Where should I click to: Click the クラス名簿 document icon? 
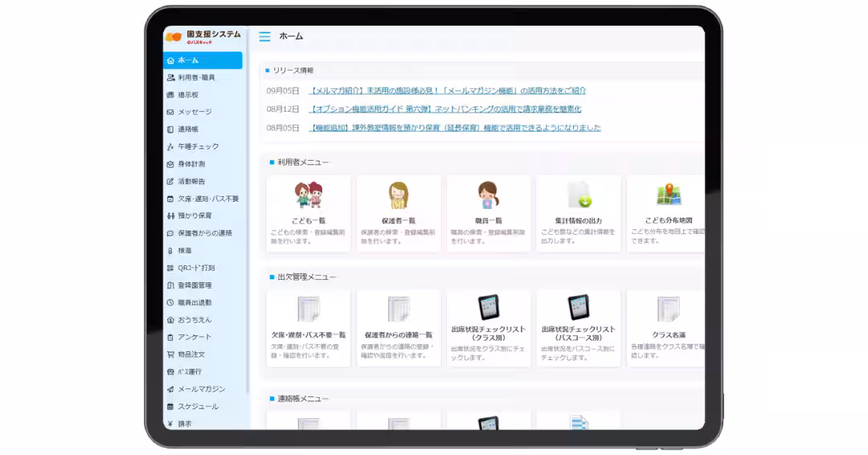pos(668,309)
